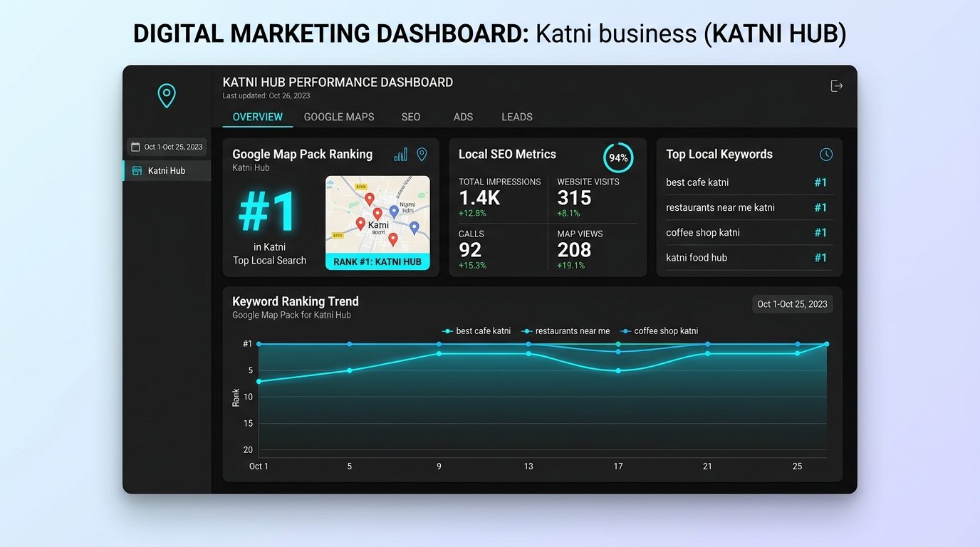Toggle the coffee shop katni legend entry
The height and width of the screenshot is (547, 980).
pyautogui.click(x=659, y=331)
